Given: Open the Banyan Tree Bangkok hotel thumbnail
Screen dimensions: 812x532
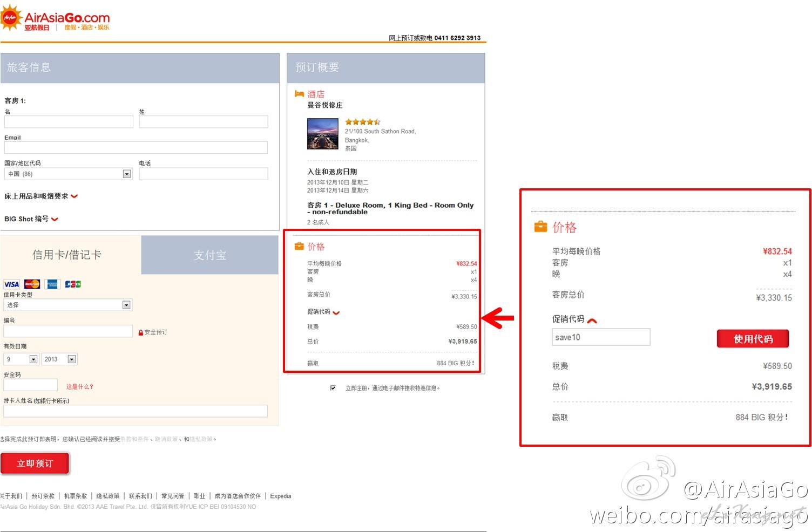Looking at the screenshot, I should [x=323, y=134].
